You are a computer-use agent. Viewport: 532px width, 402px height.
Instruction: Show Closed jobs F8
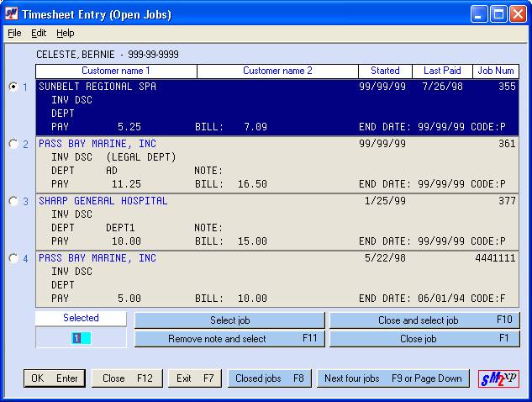point(270,378)
